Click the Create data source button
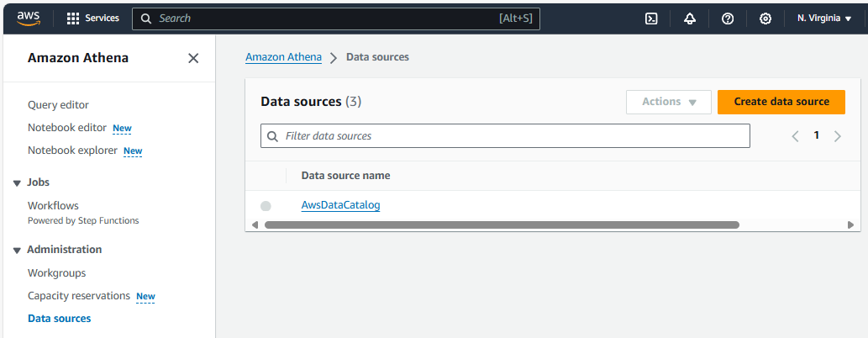This screenshot has width=868, height=338. [781, 102]
